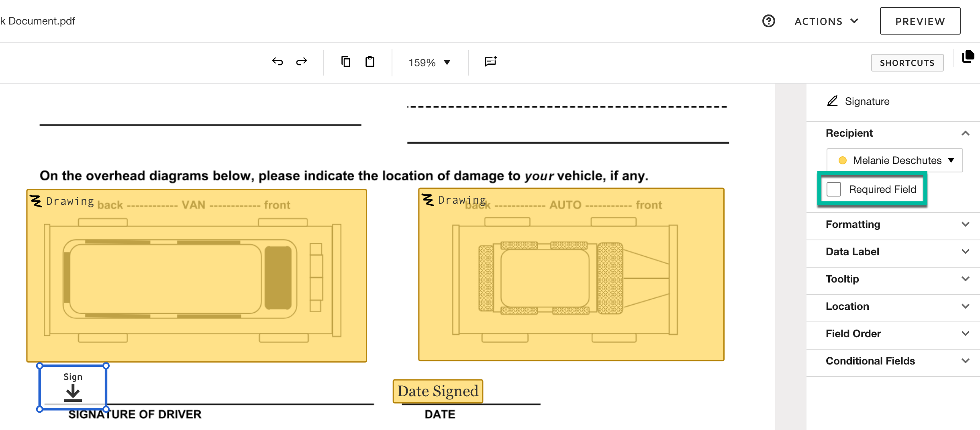Click the pages icon beside Shortcuts
Viewport: 980px width, 430px height.
tap(968, 57)
